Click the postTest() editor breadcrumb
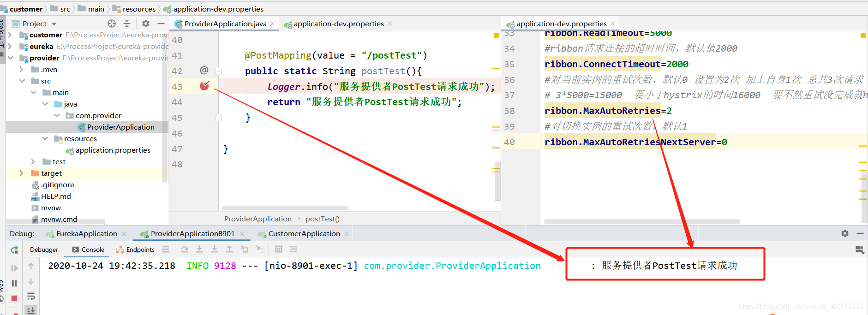 pos(323,219)
